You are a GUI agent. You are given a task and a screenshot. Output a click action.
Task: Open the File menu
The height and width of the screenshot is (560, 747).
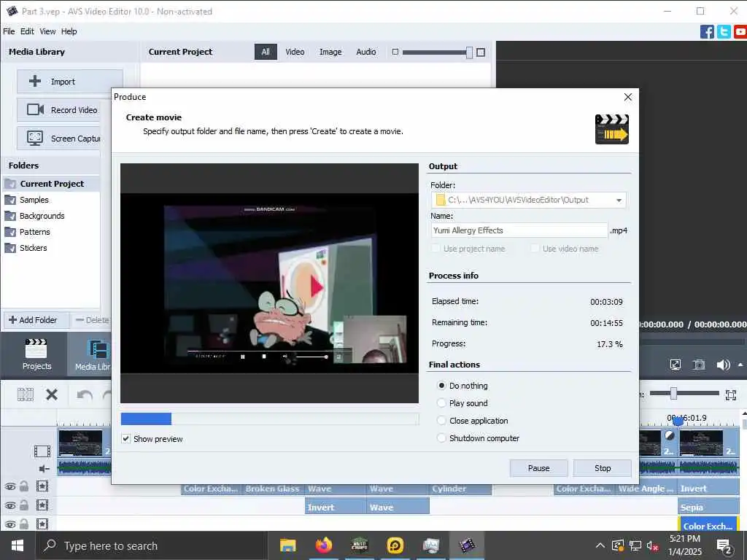pyautogui.click(x=9, y=31)
